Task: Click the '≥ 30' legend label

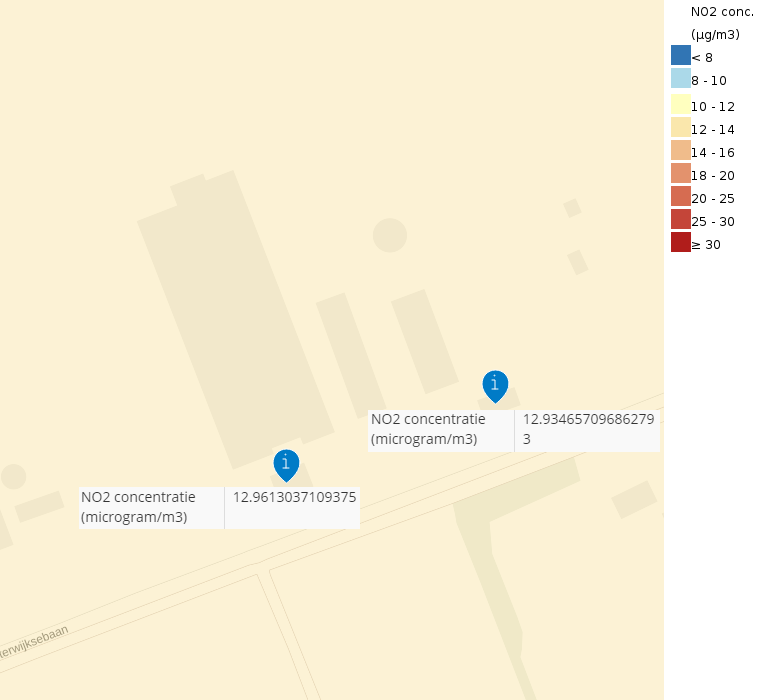Action: [x=706, y=245]
